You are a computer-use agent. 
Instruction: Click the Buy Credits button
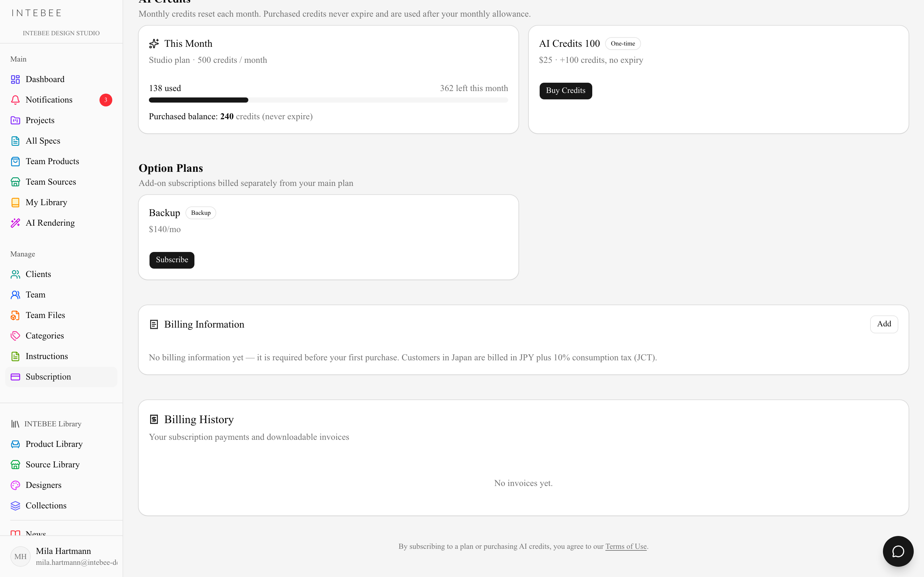click(x=566, y=91)
